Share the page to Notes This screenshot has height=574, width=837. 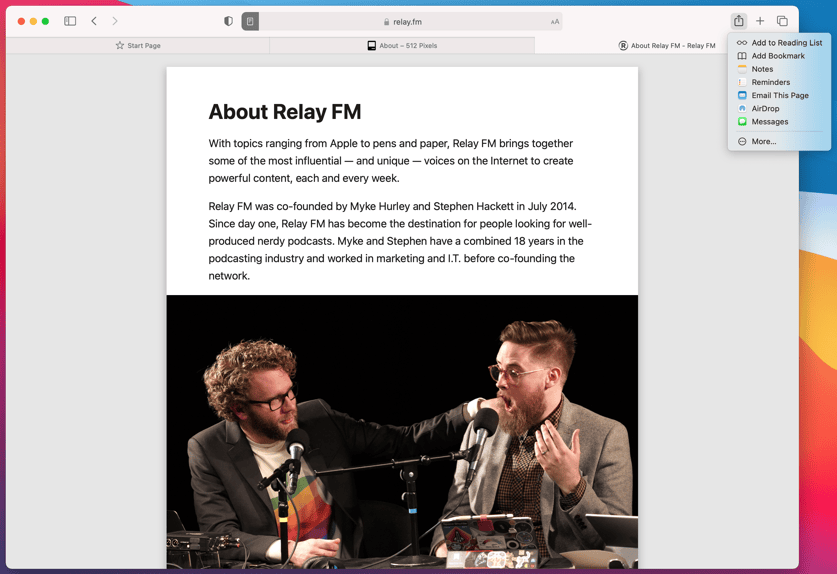(x=779, y=69)
